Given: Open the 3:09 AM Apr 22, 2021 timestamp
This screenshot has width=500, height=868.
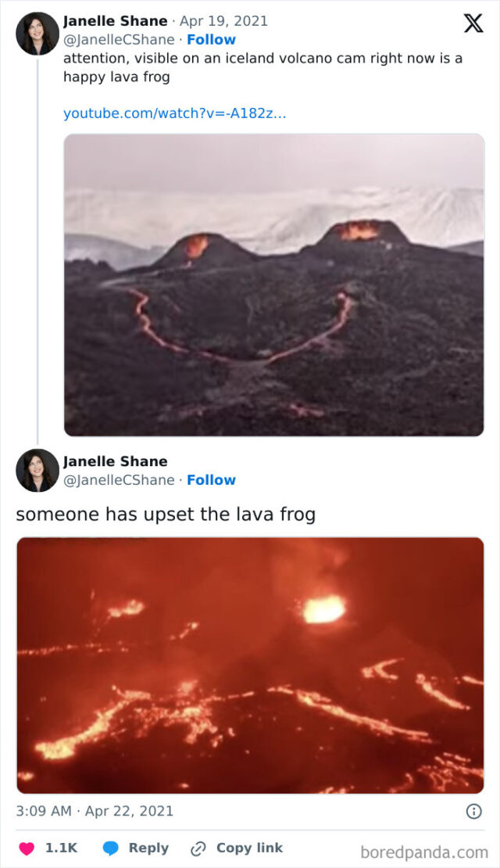Looking at the screenshot, I should pos(95,811).
